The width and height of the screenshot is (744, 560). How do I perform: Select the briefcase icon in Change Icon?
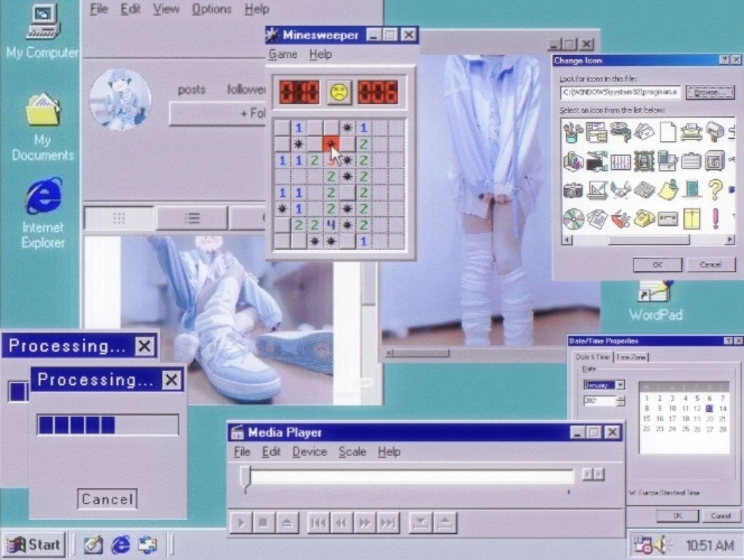[x=692, y=162]
